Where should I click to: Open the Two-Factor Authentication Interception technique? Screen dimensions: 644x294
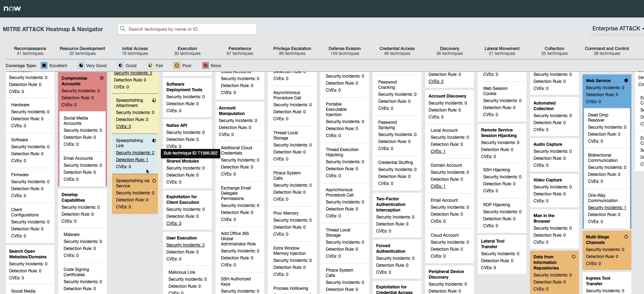[391, 205]
